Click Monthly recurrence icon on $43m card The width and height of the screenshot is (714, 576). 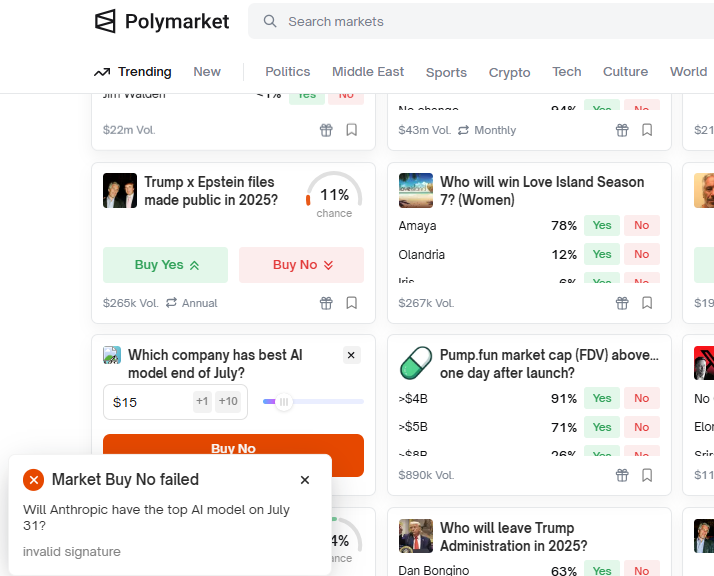pyautogui.click(x=463, y=130)
